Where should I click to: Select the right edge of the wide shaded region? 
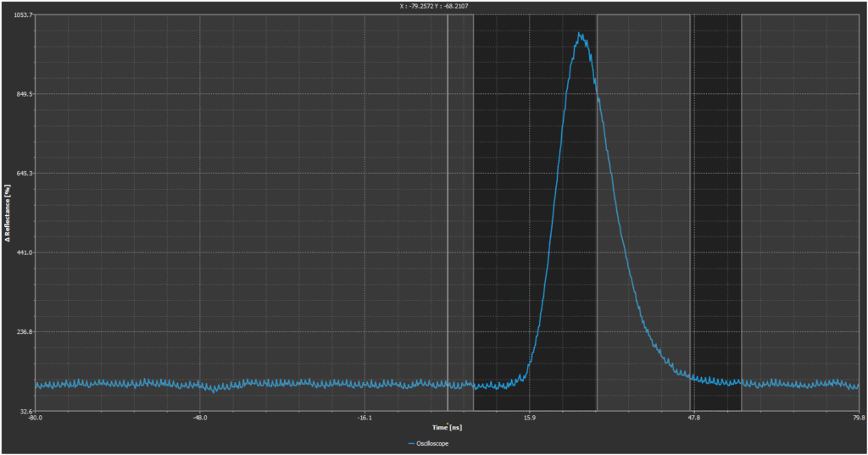pos(597,212)
